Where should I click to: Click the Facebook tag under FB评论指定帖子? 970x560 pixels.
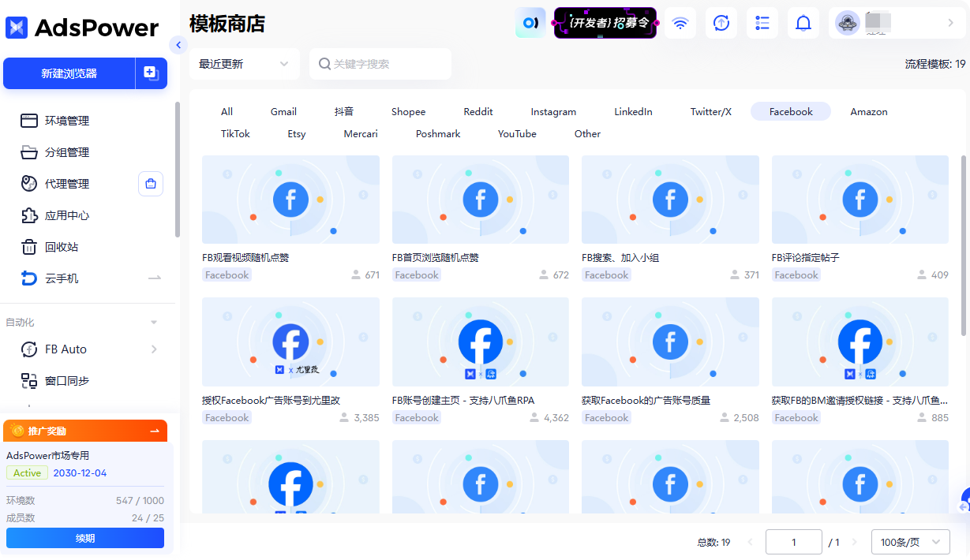pos(796,275)
